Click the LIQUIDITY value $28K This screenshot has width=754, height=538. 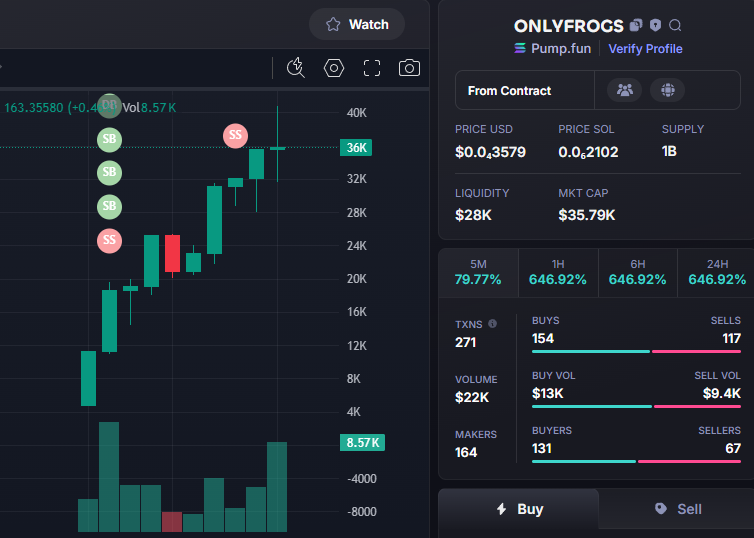tap(473, 215)
